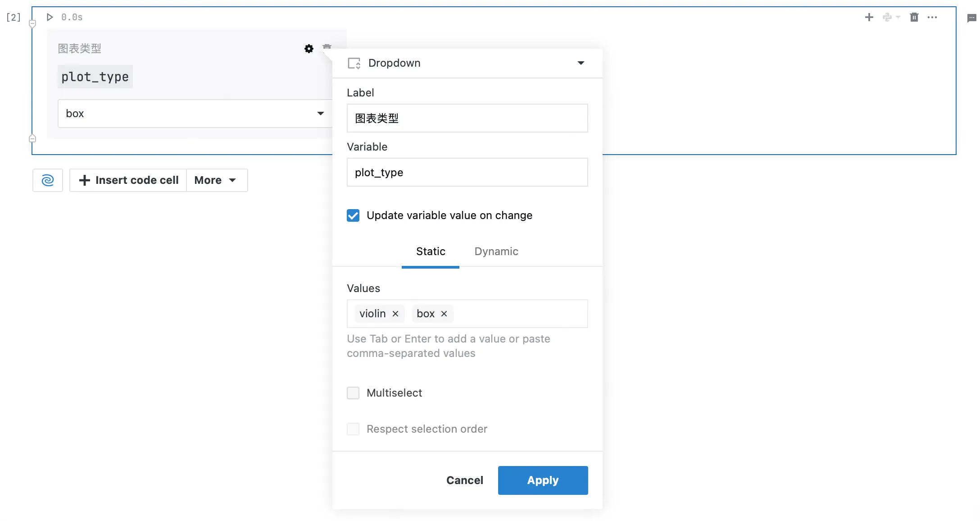
Task: Click the Apply button to save
Action: pos(543,480)
